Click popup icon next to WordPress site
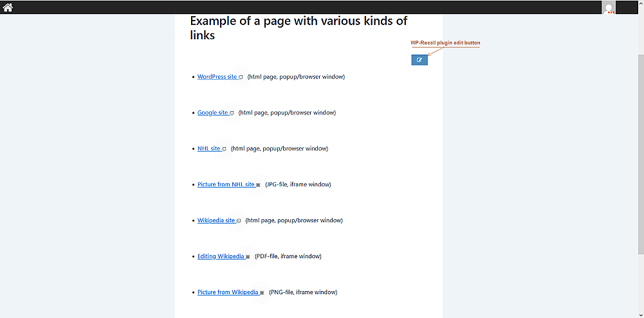Screen dimensions: 644x318 (241, 76)
